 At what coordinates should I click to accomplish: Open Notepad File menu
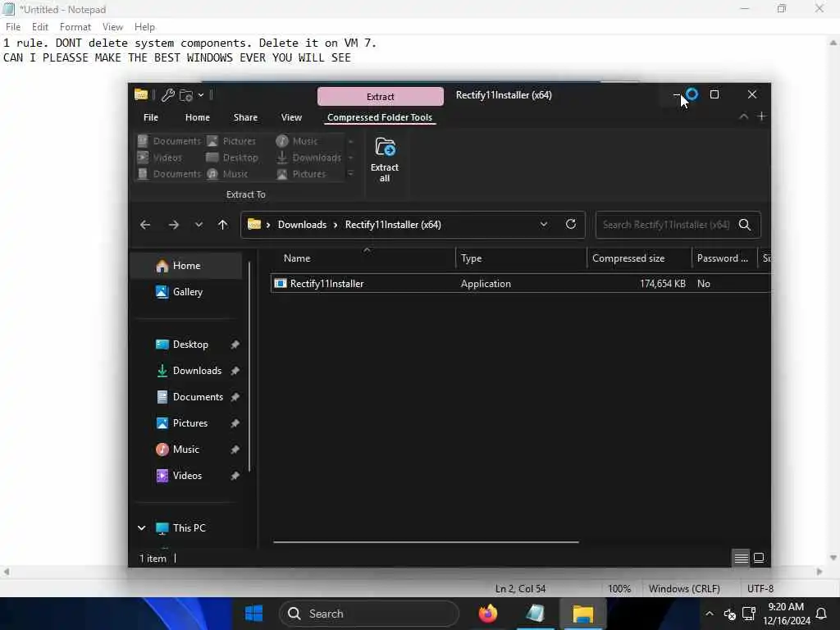click(x=13, y=27)
